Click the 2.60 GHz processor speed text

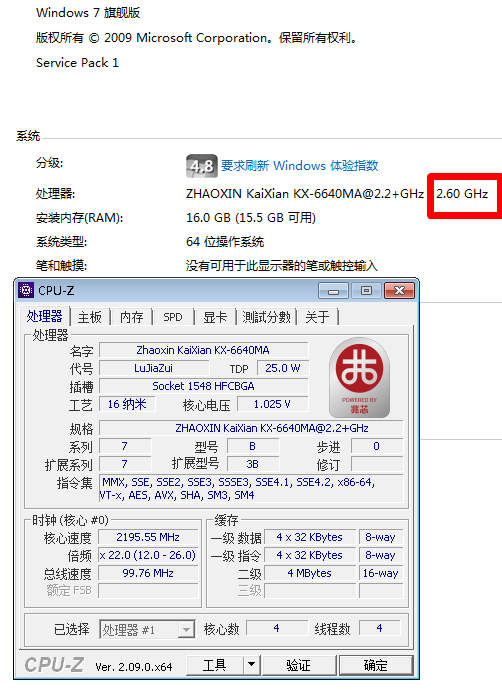point(462,194)
